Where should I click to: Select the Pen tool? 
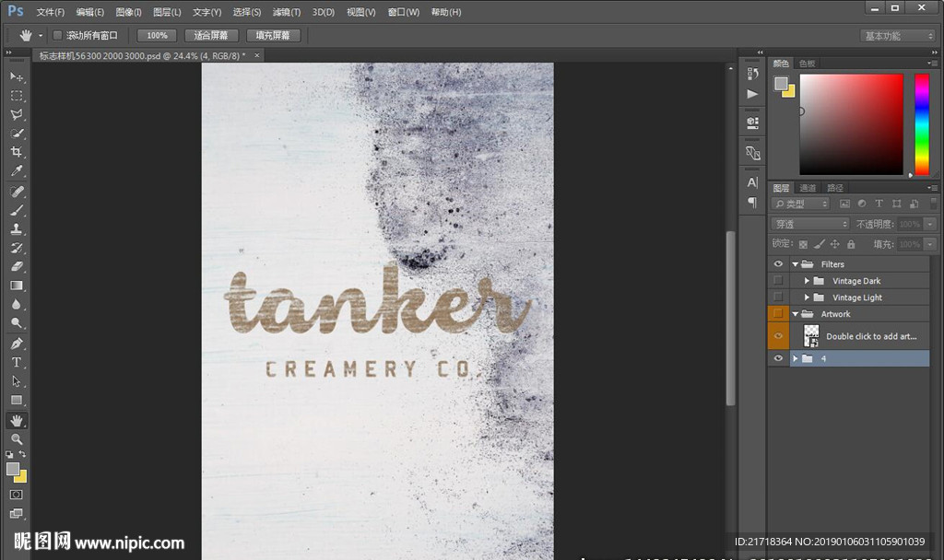coord(17,344)
